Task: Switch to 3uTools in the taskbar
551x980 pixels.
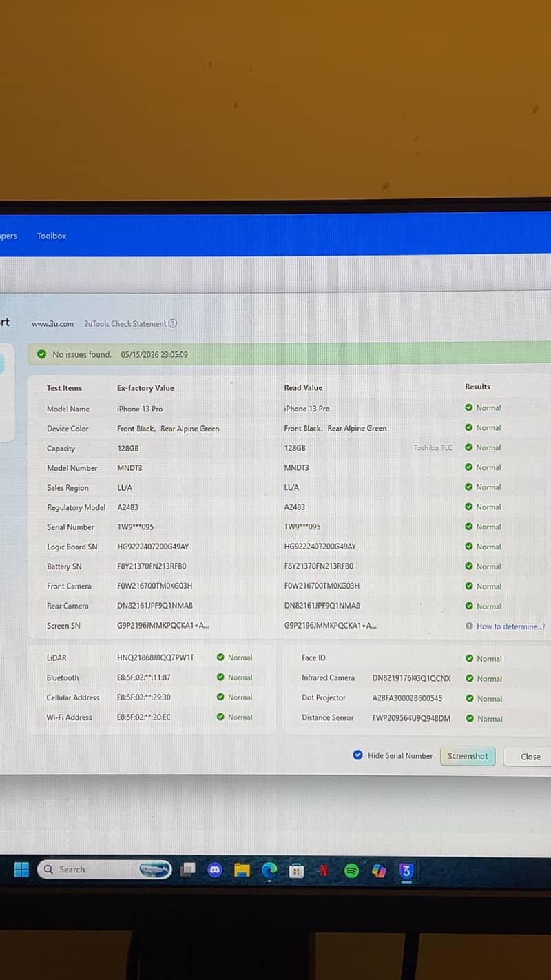Action: (406, 871)
